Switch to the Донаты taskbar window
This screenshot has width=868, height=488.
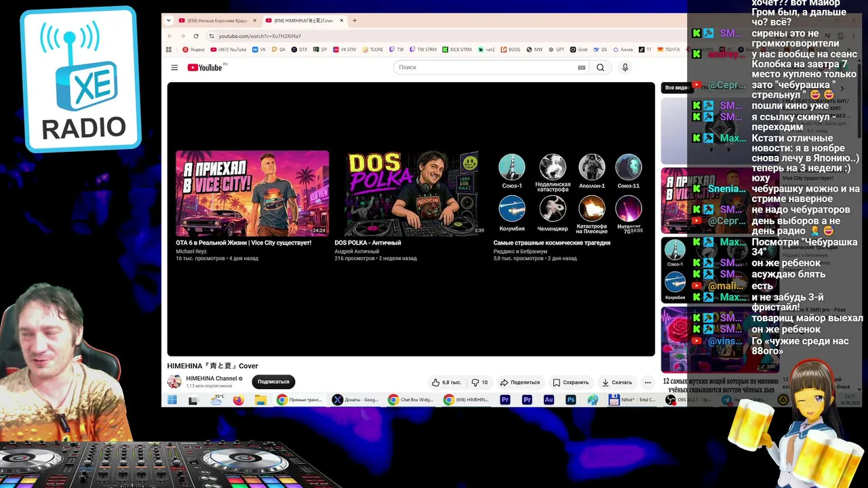(355, 400)
